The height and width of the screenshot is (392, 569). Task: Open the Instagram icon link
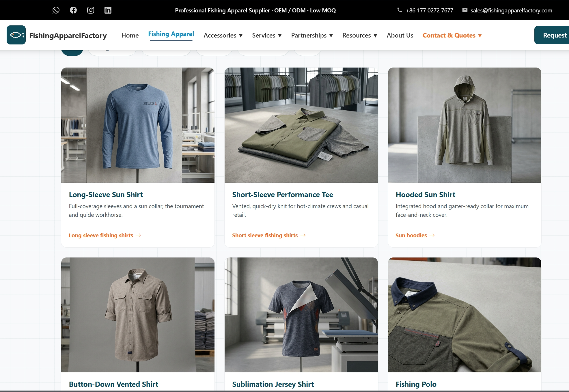[x=91, y=10]
